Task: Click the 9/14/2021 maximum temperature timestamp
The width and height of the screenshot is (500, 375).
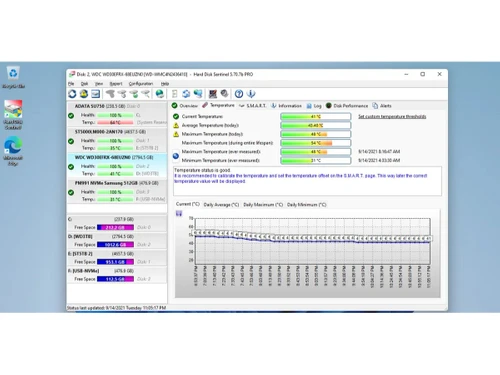Action: coord(379,152)
